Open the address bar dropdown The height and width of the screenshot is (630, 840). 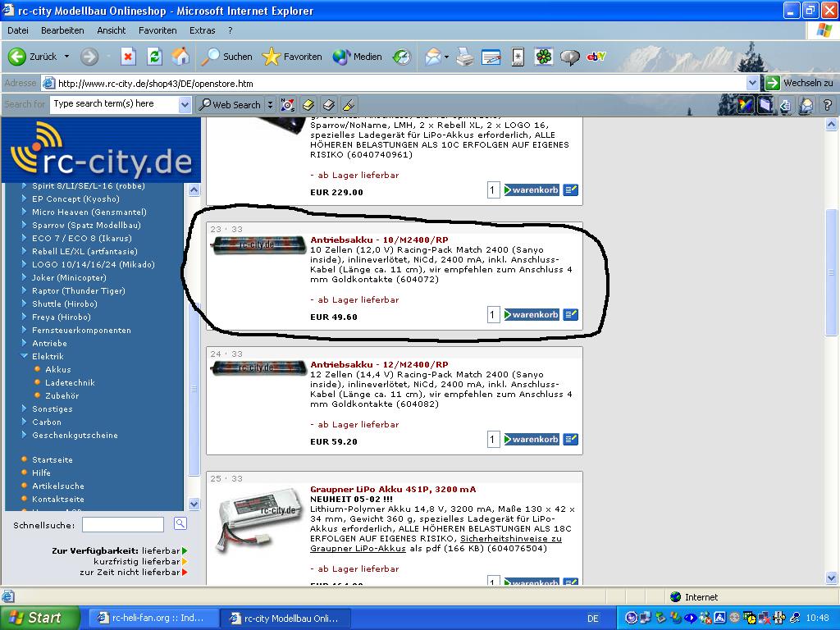752,83
